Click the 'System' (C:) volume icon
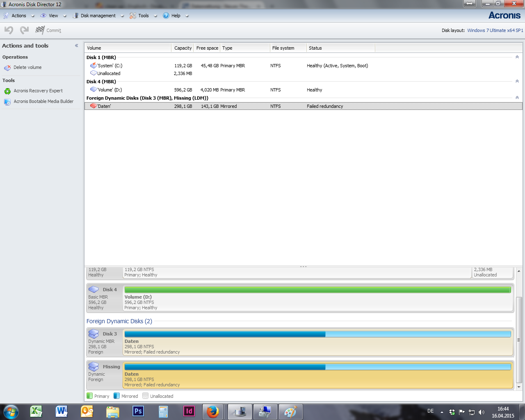 [93, 66]
